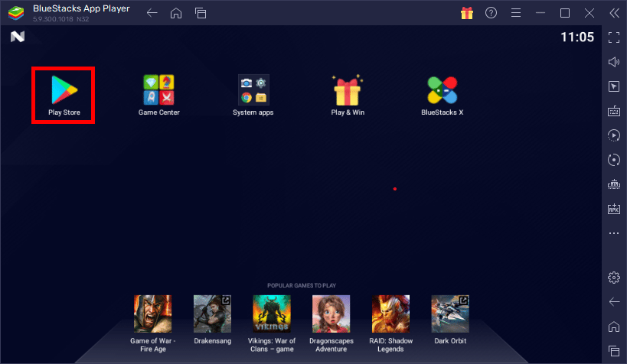The image size is (627, 364).
Task: Maximize the BlueStacks window
Action: pos(565,13)
